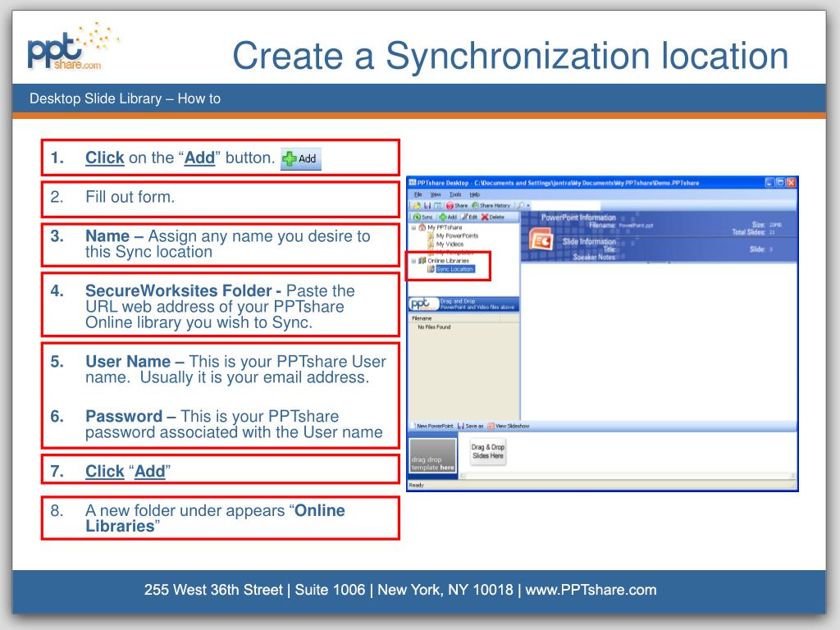Open the Tools menu in PPTshare Desktop
The height and width of the screenshot is (630, 840).
click(455, 194)
